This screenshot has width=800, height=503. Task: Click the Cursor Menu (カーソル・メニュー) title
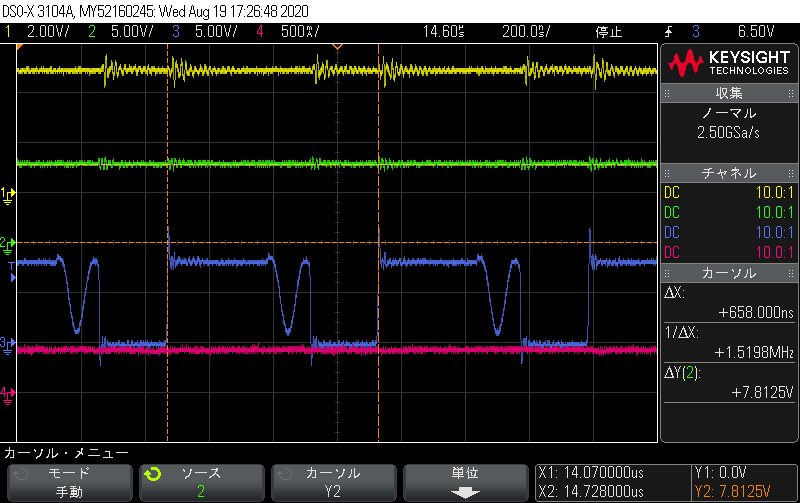(66, 453)
